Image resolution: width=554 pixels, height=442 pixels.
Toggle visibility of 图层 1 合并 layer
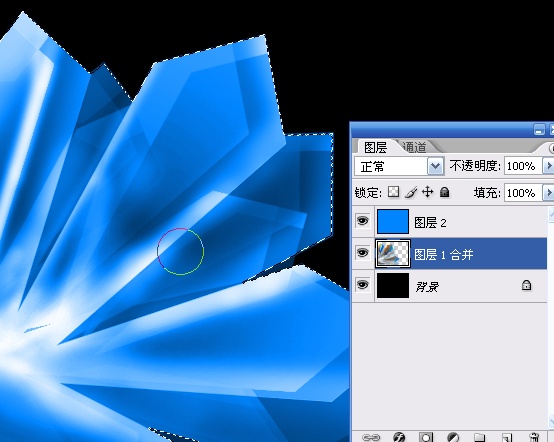point(363,253)
